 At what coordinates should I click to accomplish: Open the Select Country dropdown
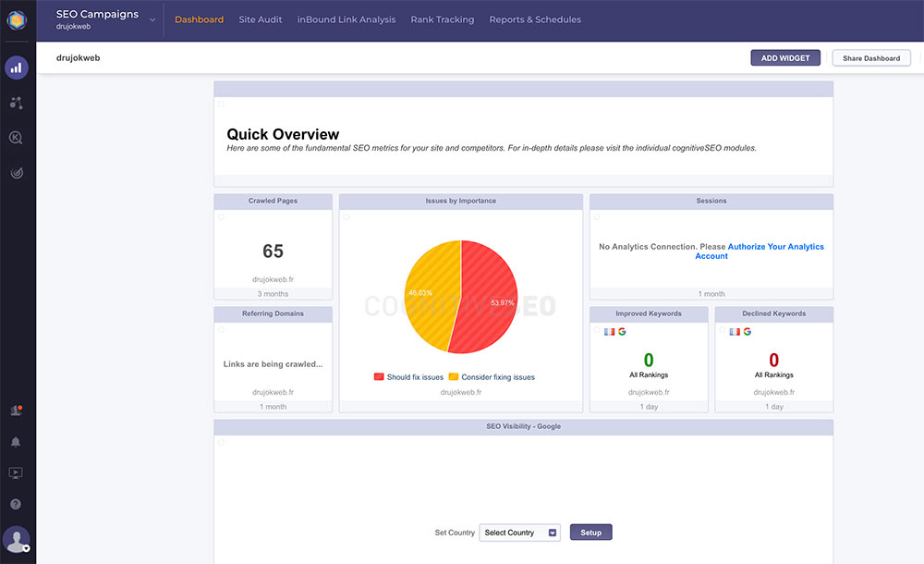519,533
